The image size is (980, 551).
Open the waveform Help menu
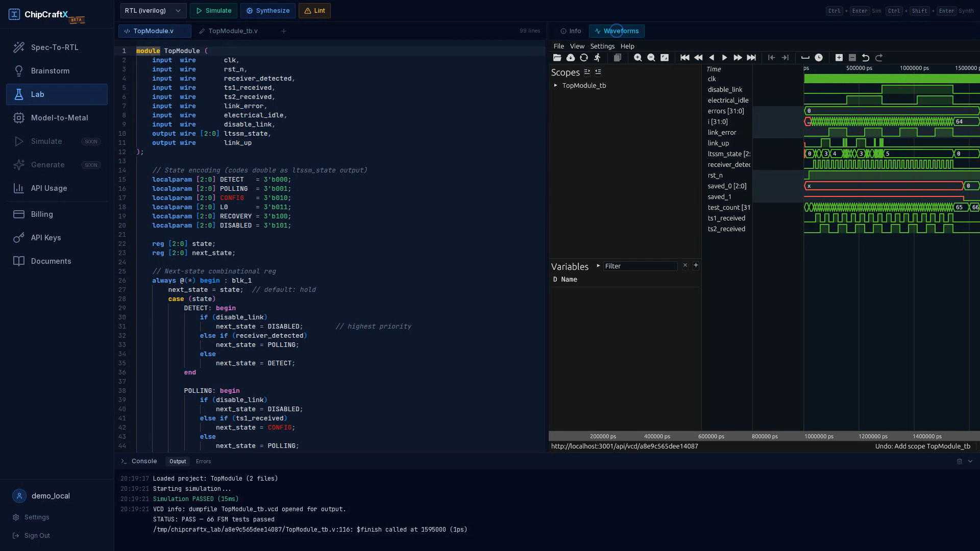coord(627,46)
